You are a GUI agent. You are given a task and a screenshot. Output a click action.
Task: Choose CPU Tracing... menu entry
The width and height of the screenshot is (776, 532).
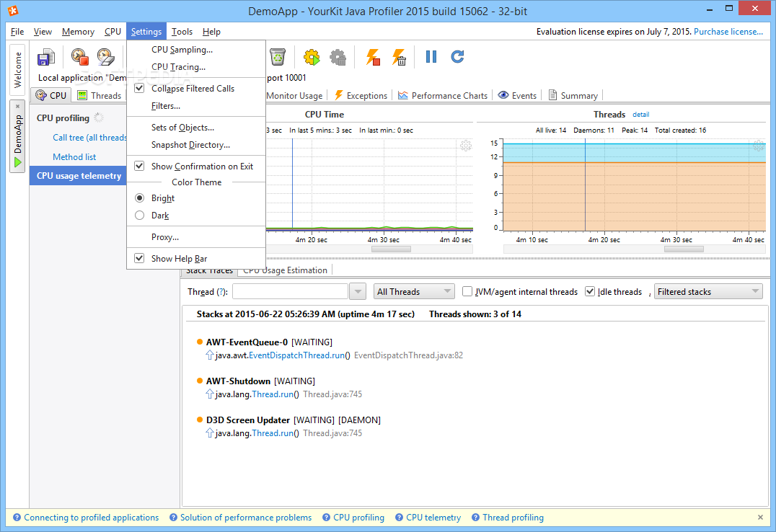[196, 67]
